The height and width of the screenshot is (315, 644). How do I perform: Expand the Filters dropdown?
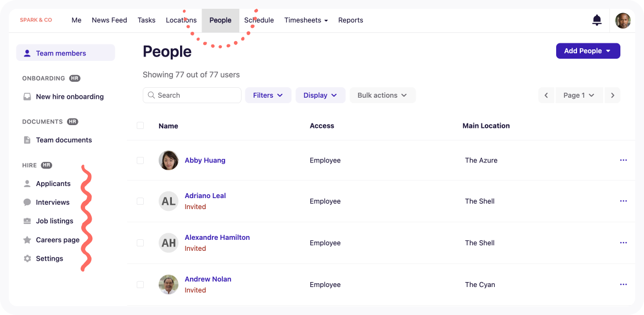268,95
